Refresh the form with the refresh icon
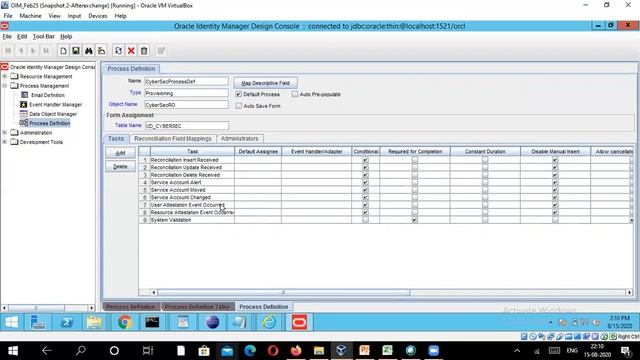 click(118, 51)
